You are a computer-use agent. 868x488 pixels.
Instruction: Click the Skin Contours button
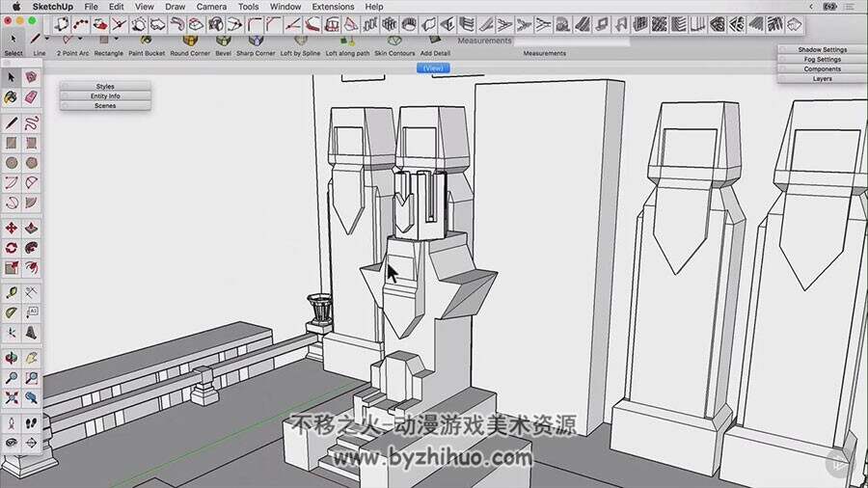pos(394,45)
